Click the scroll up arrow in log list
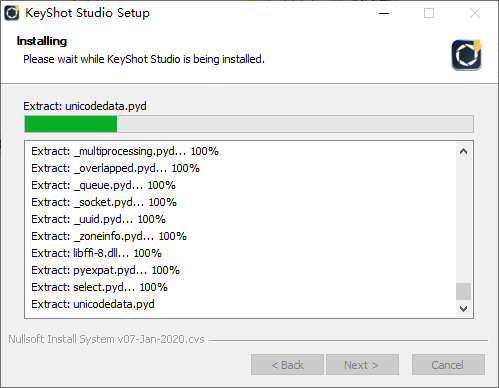This screenshot has width=499, height=388. 463,151
